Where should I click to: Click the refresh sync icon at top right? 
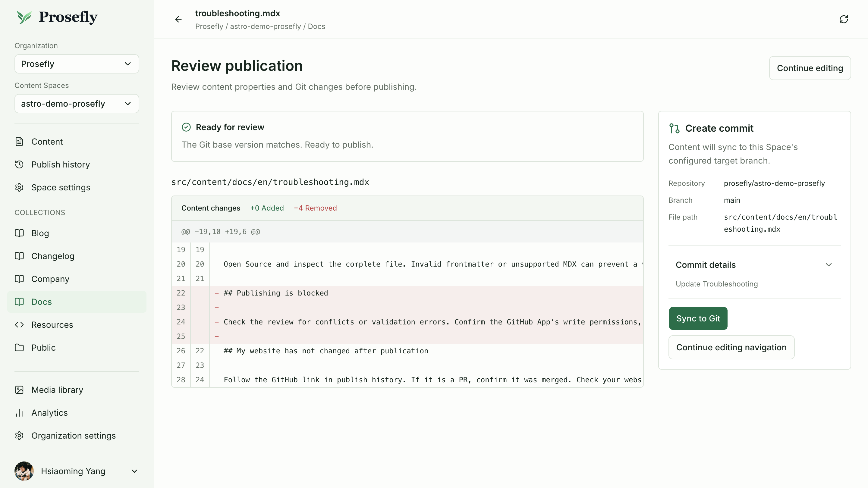point(844,19)
